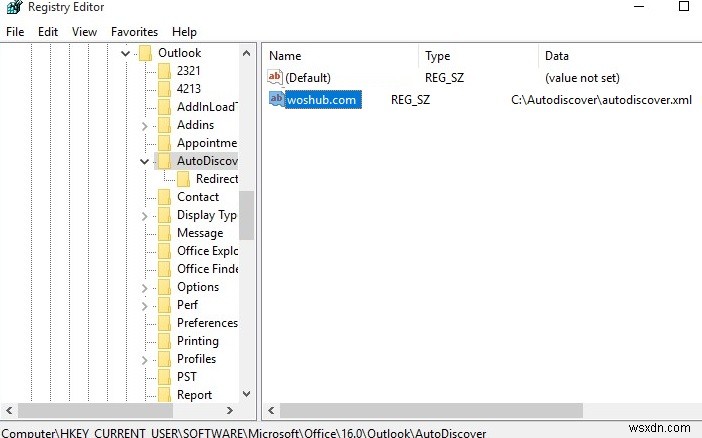The height and width of the screenshot is (438, 702).
Task: Click the (value not set) data cell
Action: [582, 78]
